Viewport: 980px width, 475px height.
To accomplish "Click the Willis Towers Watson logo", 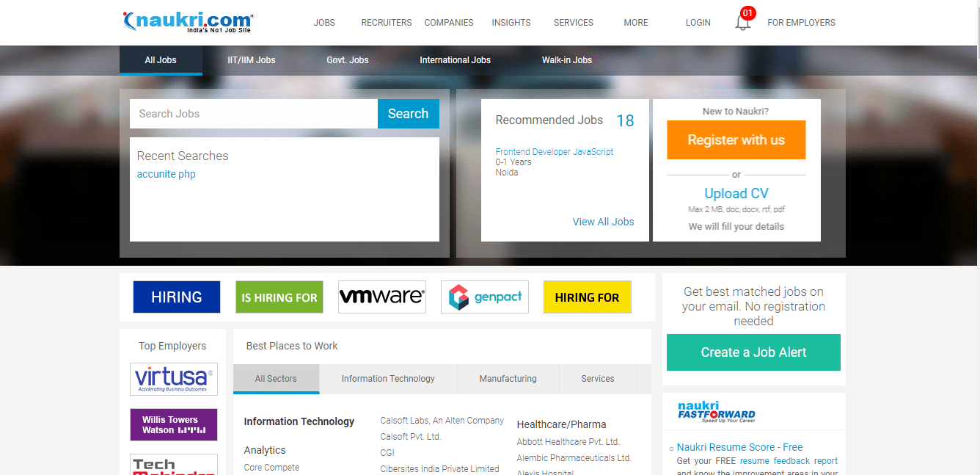I will pyautogui.click(x=174, y=424).
